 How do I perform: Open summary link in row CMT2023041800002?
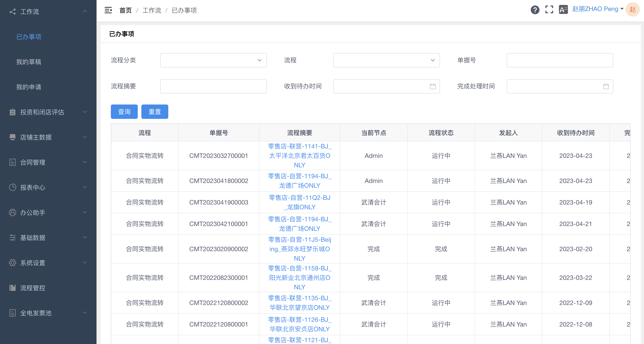click(x=300, y=181)
